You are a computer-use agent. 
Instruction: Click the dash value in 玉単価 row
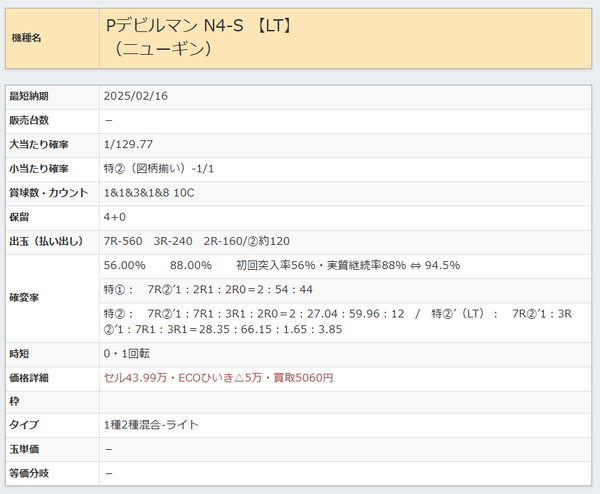(x=109, y=449)
